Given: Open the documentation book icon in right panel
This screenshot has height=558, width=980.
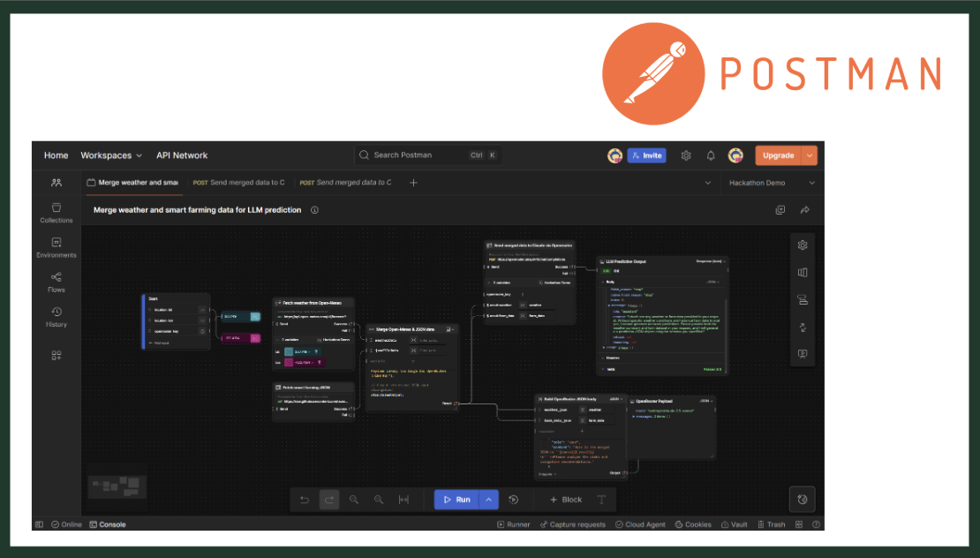Looking at the screenshot, I should [x=803, y=273].
